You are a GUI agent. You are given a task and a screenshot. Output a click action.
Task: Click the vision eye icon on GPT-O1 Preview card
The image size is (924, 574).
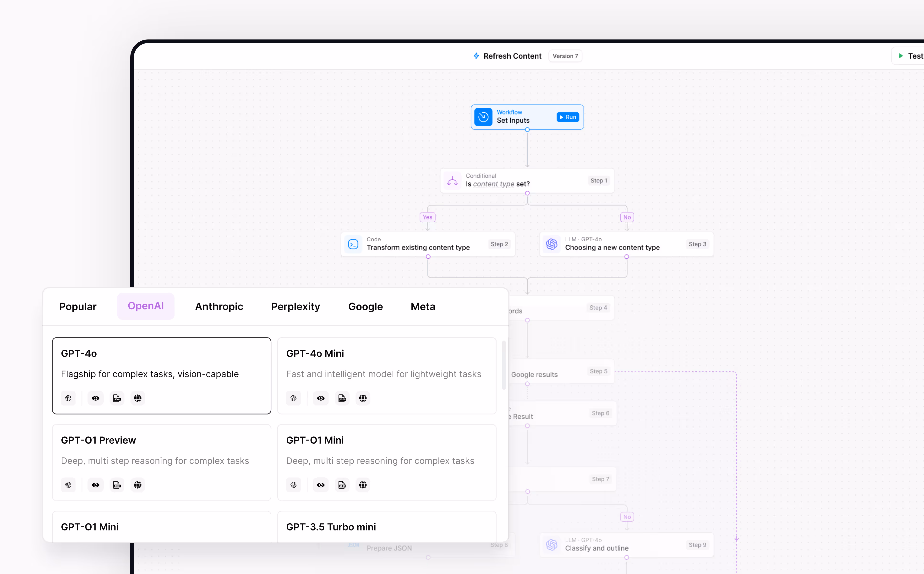96,485
